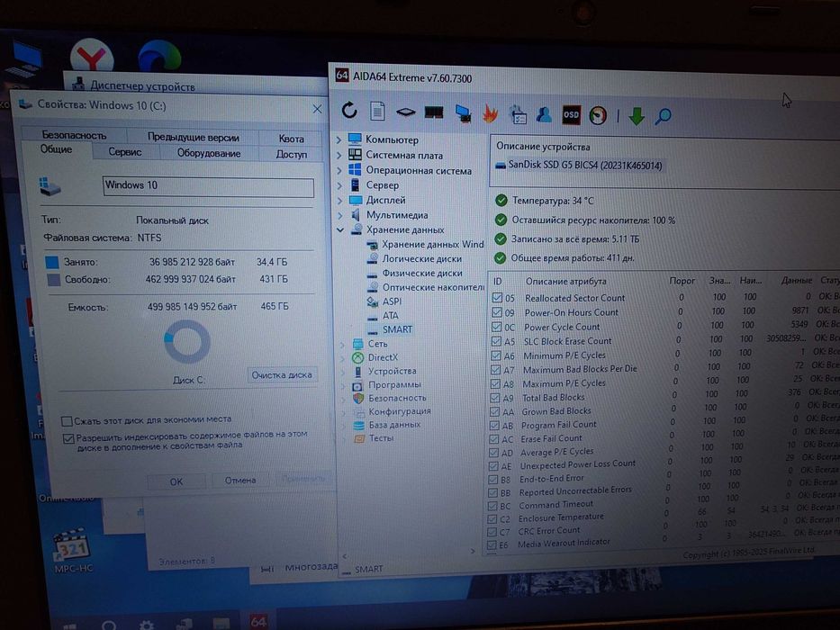Switch to the Сервис tab
This screenshot has height=630, width=840.
pos(125,152)
